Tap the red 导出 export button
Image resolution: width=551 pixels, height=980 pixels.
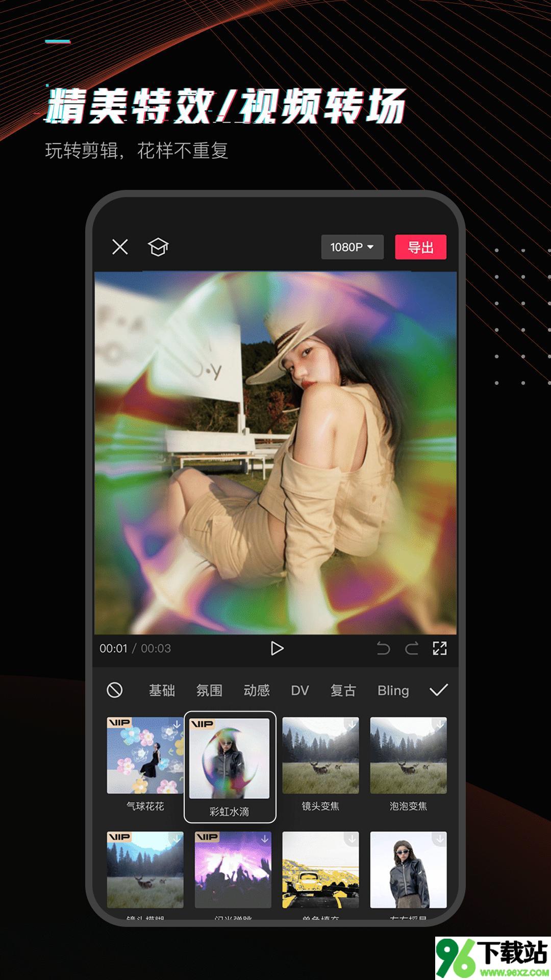point(420,247)
